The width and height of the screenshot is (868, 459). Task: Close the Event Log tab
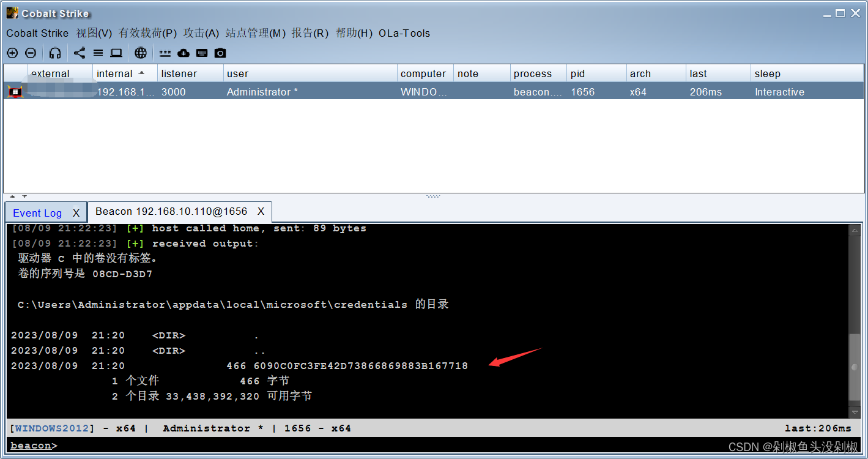click(76, 213)
